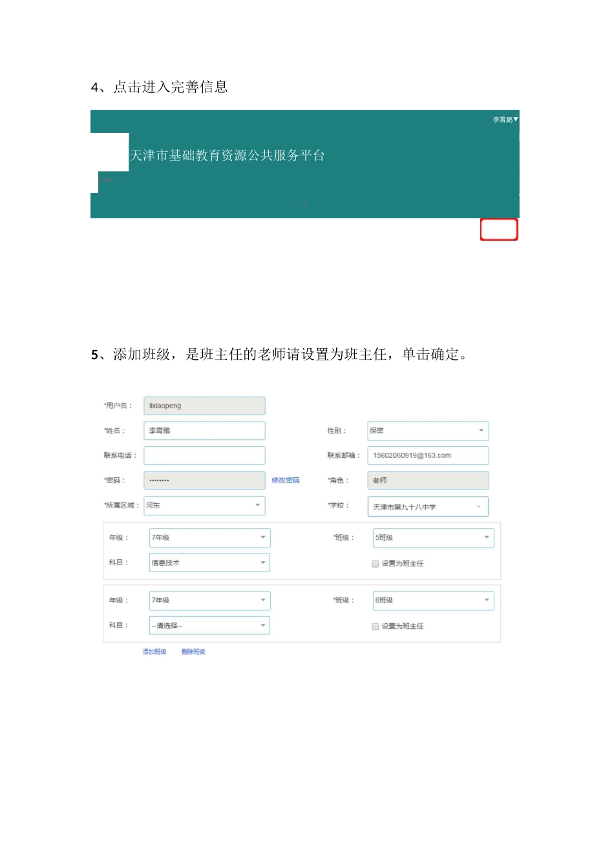Click the empty 联系电话 input field
The width and height of the screenshot is (614, 868).
204,455
